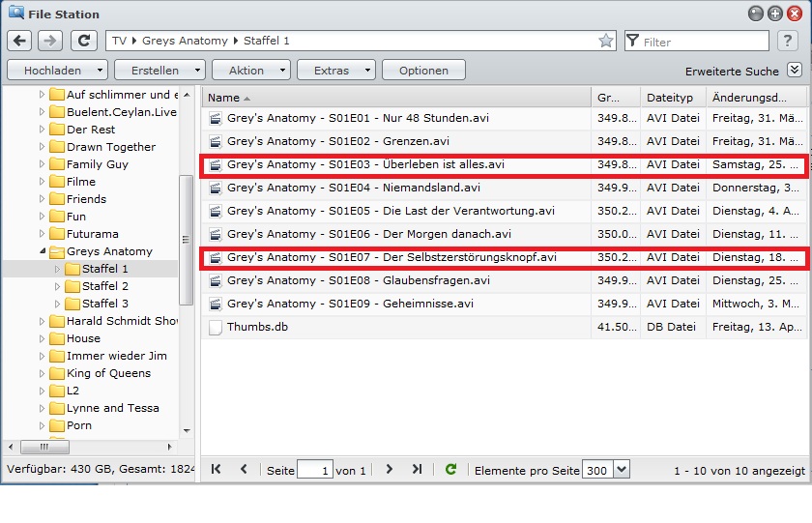This screenshot has height=523, width=812.
Task: Add the Staffel 1 folder to favorites using the star
Action: (x=605, y=41)
